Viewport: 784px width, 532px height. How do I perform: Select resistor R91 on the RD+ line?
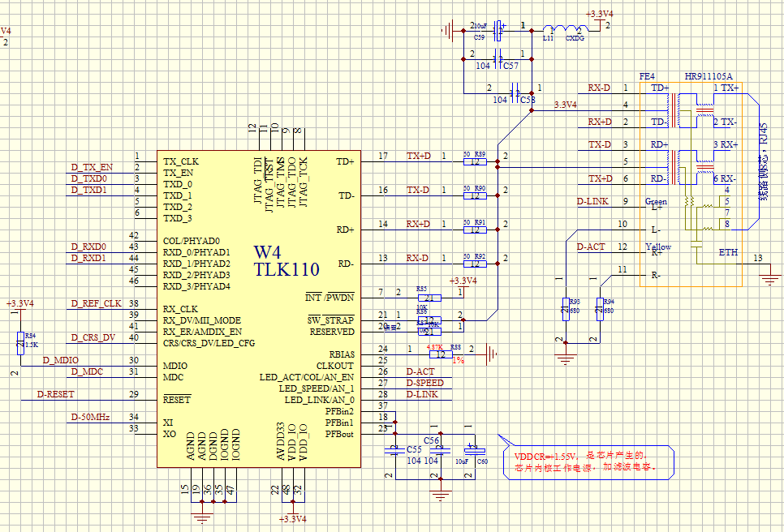pyautogui.click(x=475, y=230)
